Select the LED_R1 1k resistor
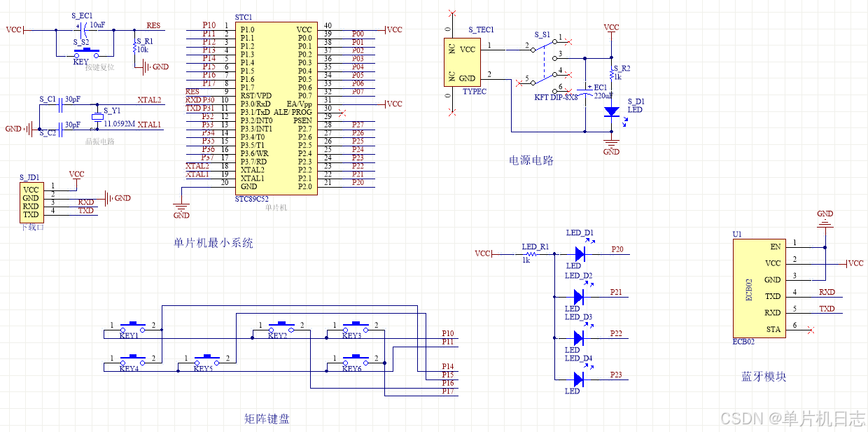The width and height of the screenshot is (868, 432). [531, 253]
